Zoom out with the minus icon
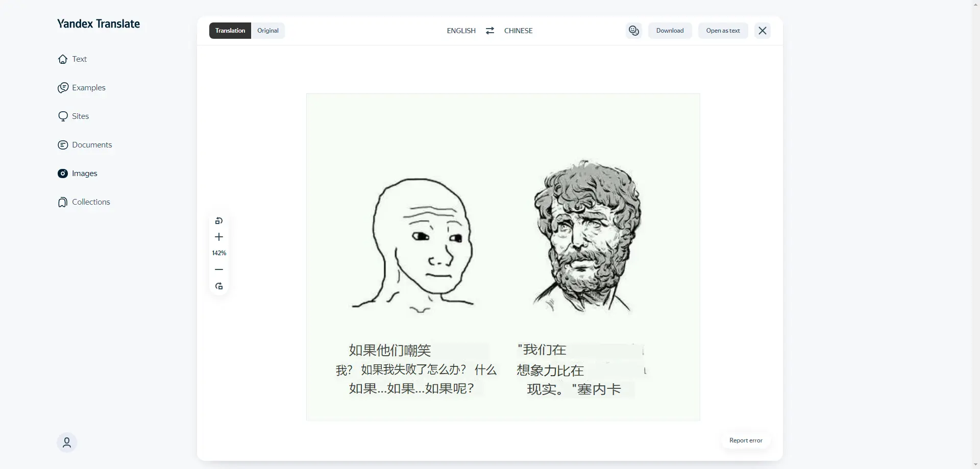Screen dimensions: 980x469 pyautogui.click(x=219, y=269)
